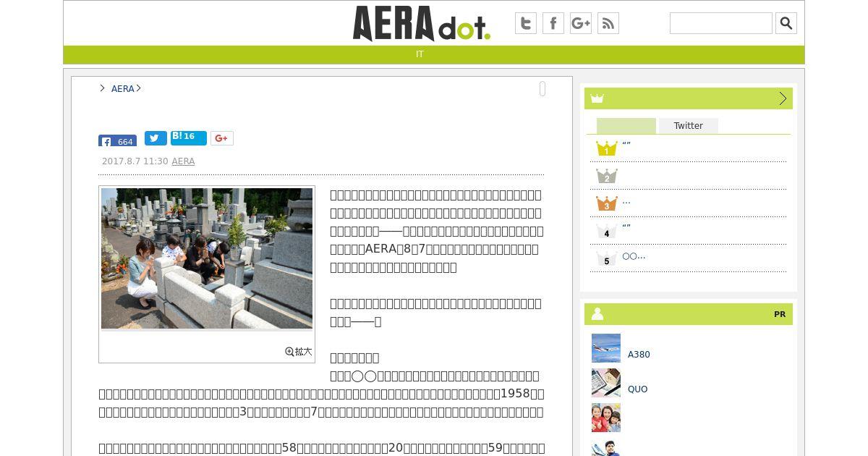This screenshot has height=456, width=868.
Task: Click the person icon in PR header
Action: (x=597, y=314)
